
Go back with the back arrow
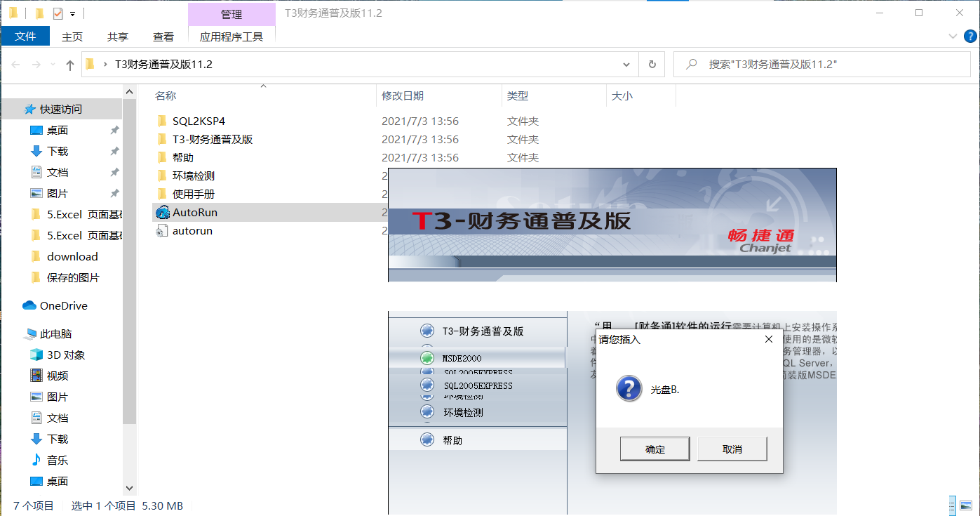coord(16,65)
